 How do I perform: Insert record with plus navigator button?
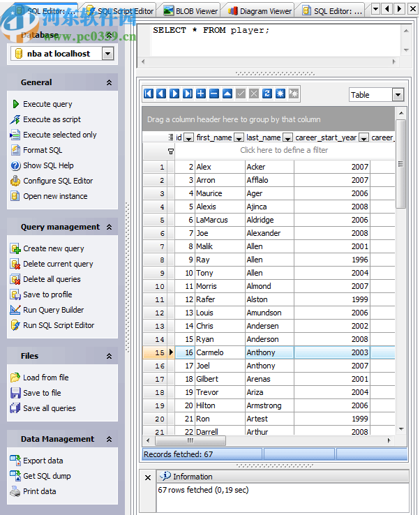click(x=201, y=94)
